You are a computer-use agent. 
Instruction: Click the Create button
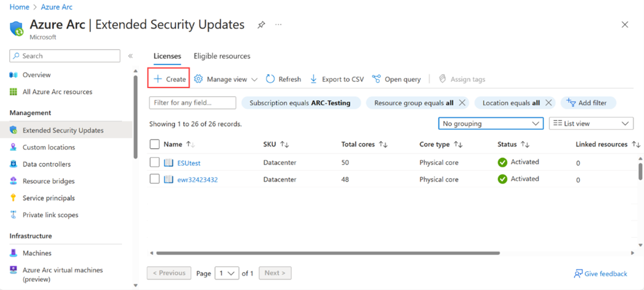(169, 79)
